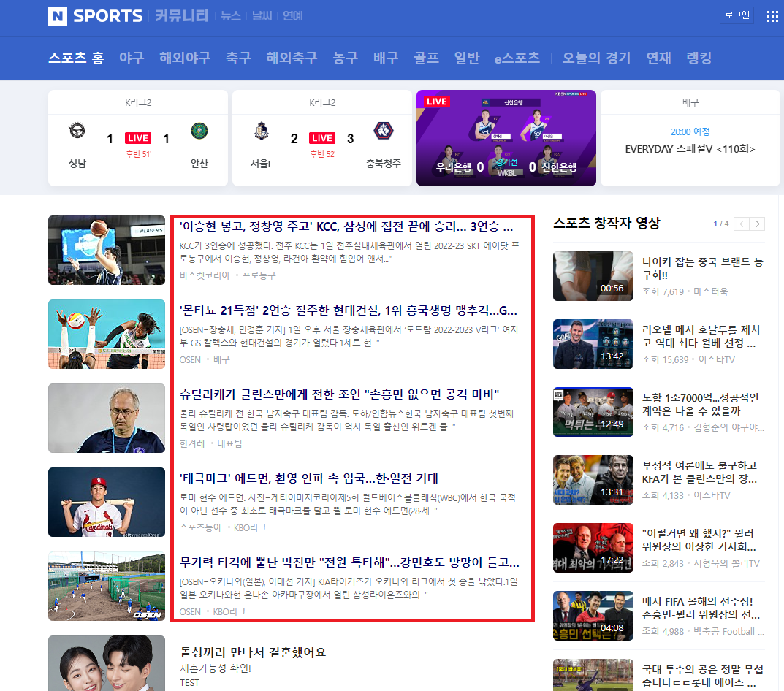This screenshot has width=784, height=691.
Task: Play the 04:08 손흥민 선택 video thumbnail
Action: point(593,616)
